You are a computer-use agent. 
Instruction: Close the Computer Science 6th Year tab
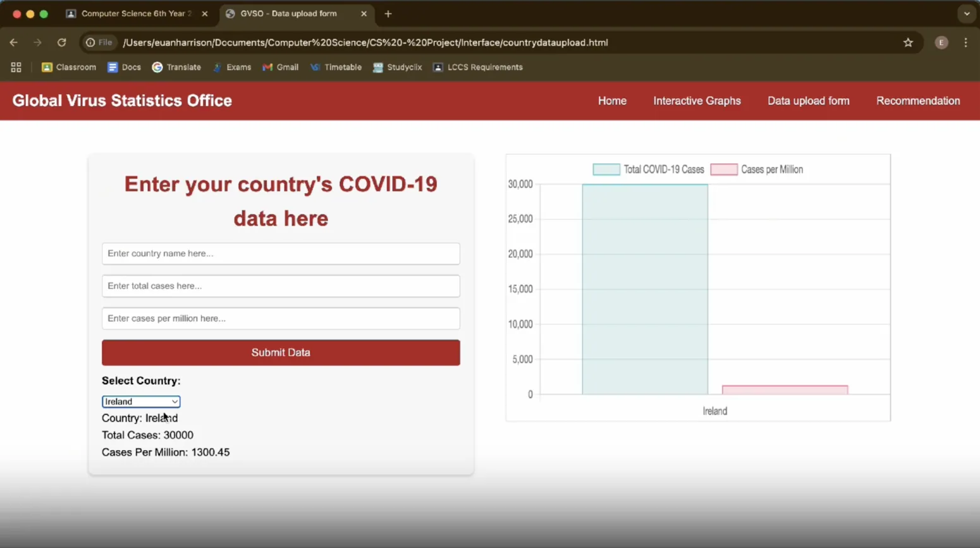click(x=204, y=13)
